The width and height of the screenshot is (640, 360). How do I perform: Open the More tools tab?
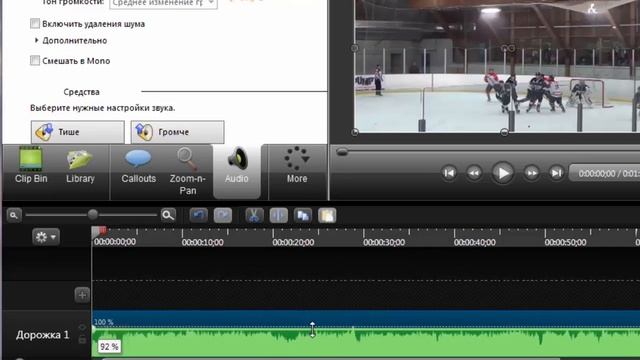click(x=297, y=166)
